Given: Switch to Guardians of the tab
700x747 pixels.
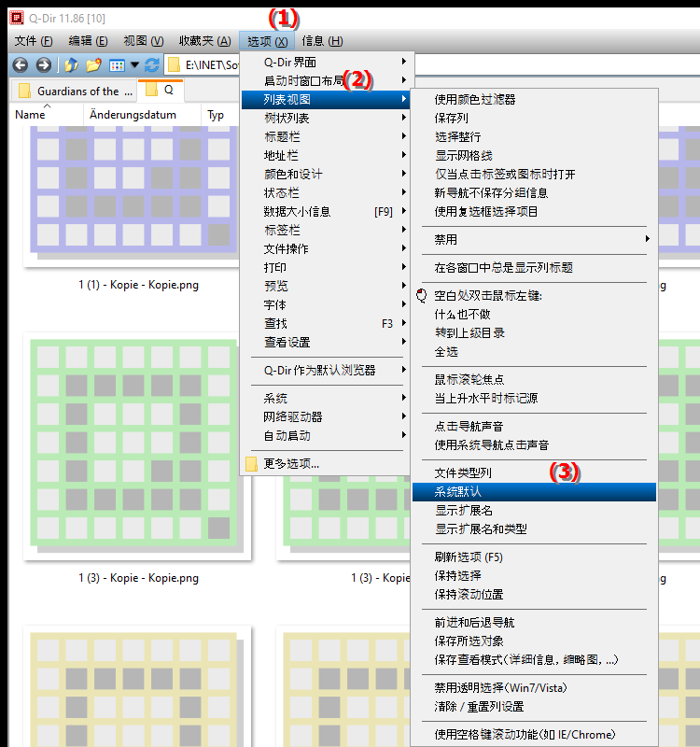Looking at the screenshot, I should (x=77, y=91).
